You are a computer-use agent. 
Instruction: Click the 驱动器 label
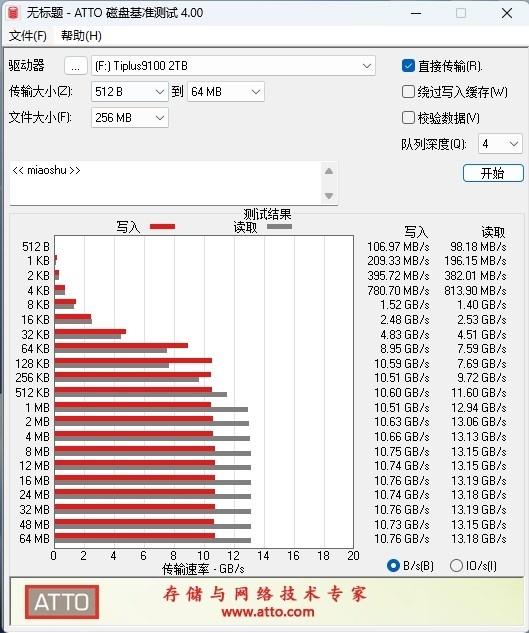26,65
